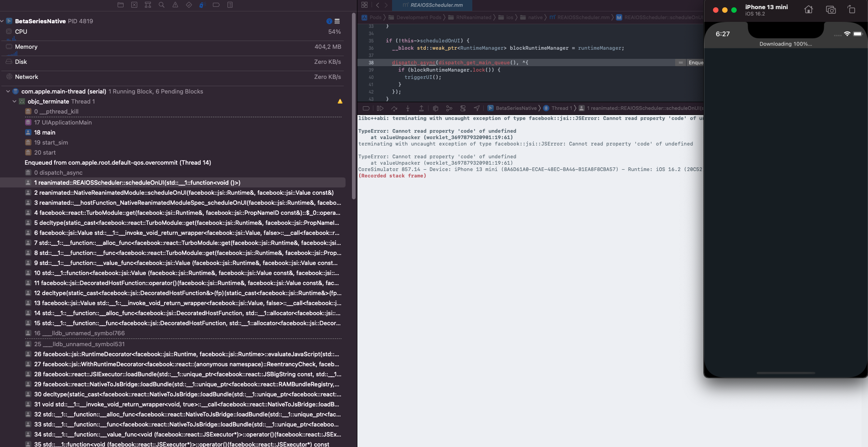Screen dimensions: 868x447
Task: Open the Find navigator
Action: point(161,5)
